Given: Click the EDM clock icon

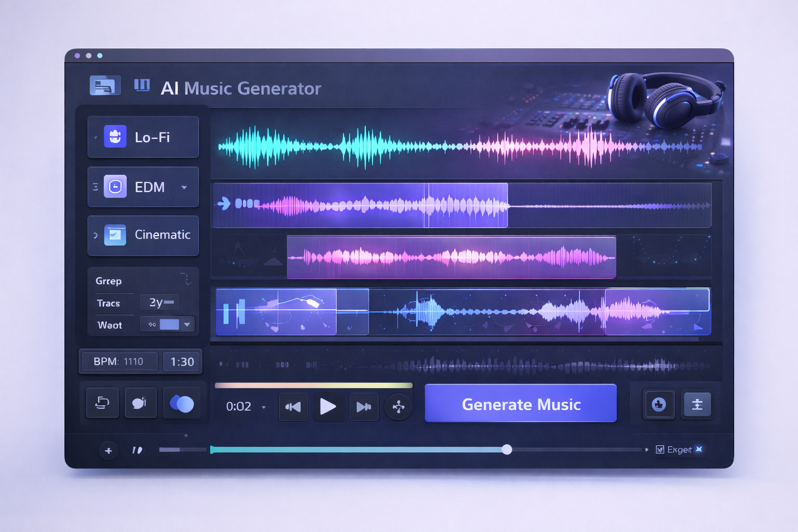Looking at the screenshot, I should tap(115, 187).
